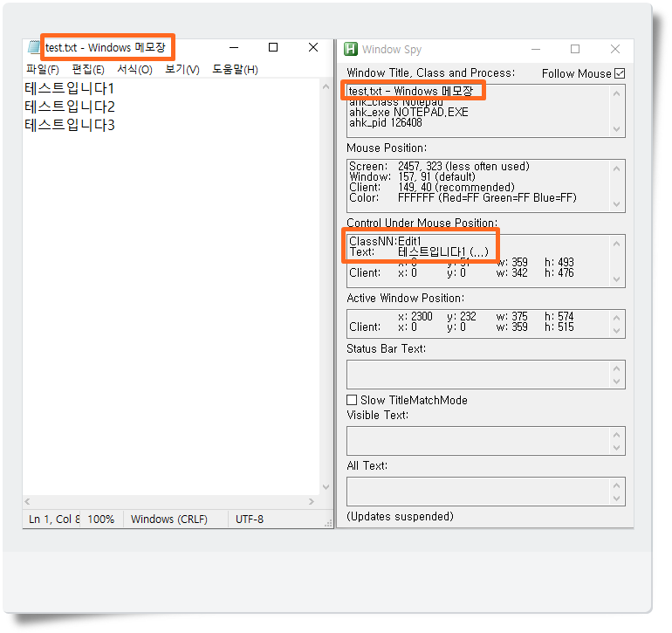This screenshot has width=672, height=633.
Task: Minimize the Window Spy window
Action: pyautogui.click(x=536, y=49)
